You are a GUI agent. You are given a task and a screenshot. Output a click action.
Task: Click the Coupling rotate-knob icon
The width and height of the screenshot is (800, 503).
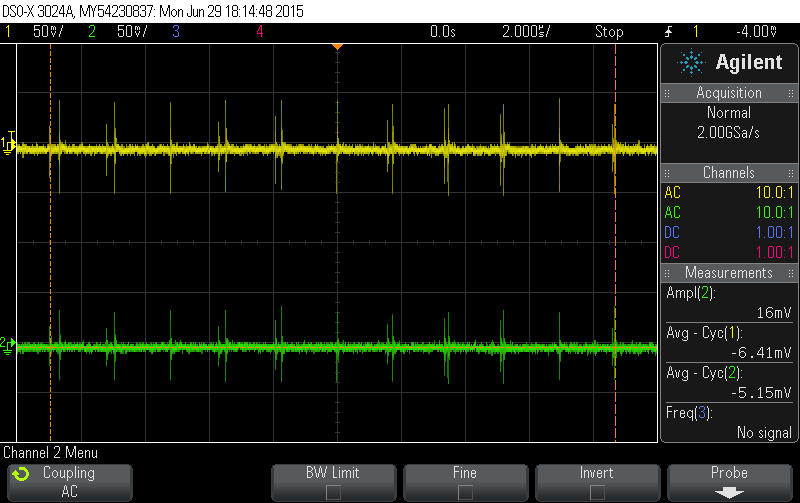coord(21,474)
